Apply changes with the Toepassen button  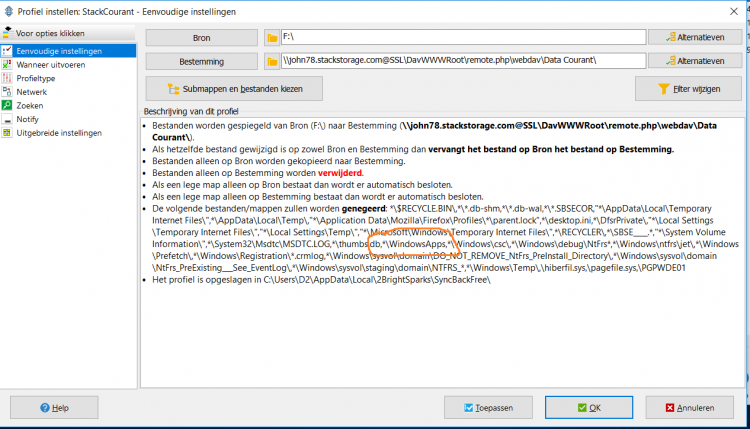(x=487, y=408)
